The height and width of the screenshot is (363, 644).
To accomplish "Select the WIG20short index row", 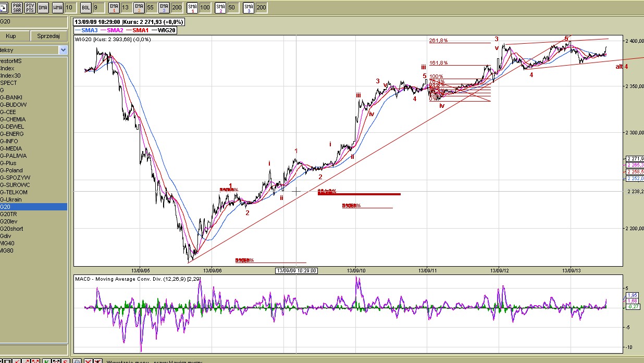I will point(33,229).
